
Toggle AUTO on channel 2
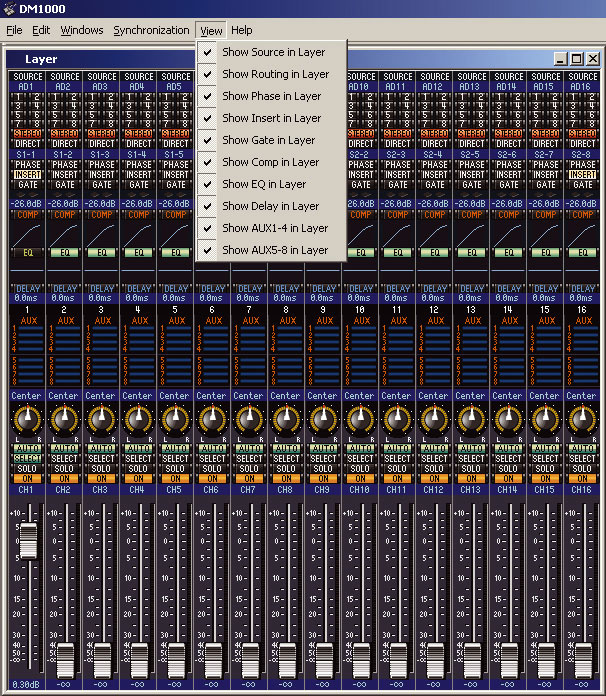pyautogui.click(x=64, y=448)
